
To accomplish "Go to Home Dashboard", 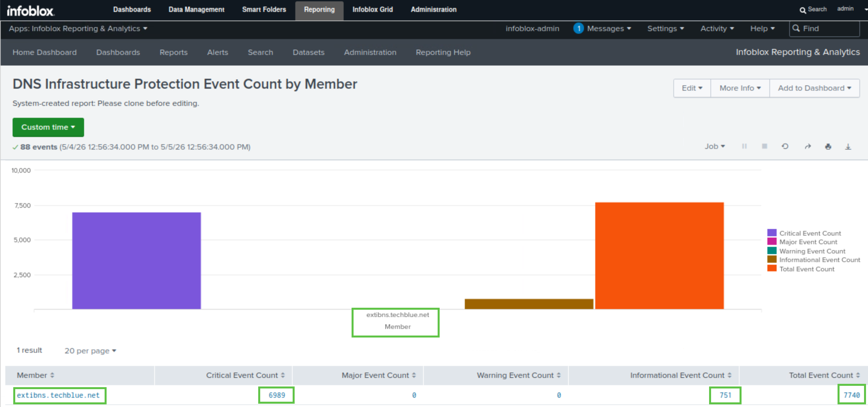I will click(x=44, y=52).
